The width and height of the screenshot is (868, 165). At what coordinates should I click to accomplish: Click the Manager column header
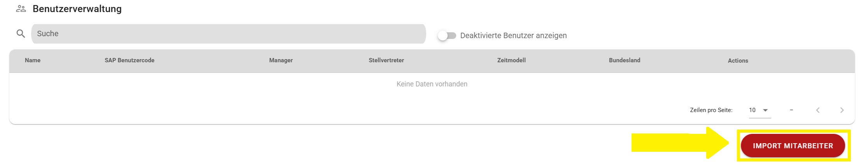pyautogui.click(x=281, y=60)
